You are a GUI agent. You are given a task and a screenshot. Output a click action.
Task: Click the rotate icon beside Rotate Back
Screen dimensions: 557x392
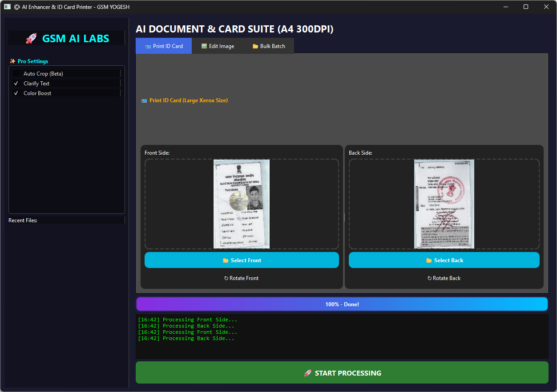(x=430, y=278)
